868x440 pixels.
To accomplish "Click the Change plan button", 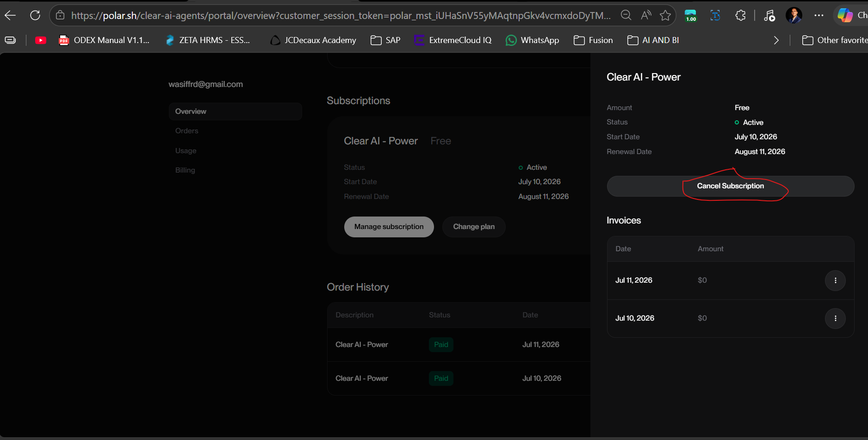I will pos(474,227).
